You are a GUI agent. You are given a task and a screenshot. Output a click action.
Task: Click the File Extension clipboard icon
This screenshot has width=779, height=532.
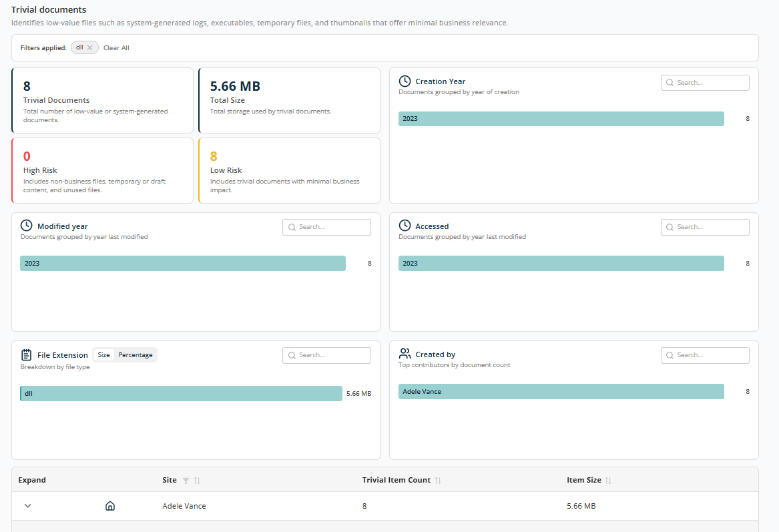pos(26,354)
